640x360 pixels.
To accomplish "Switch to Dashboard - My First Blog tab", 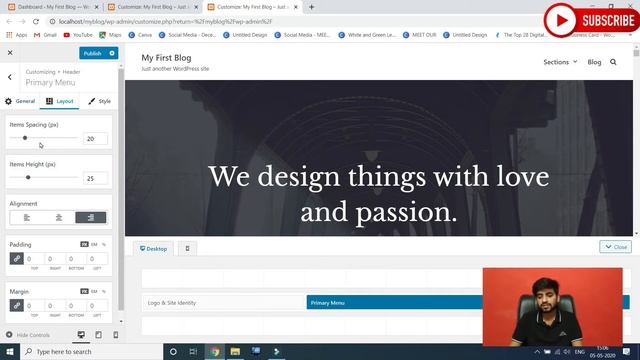I will (53, 7).
